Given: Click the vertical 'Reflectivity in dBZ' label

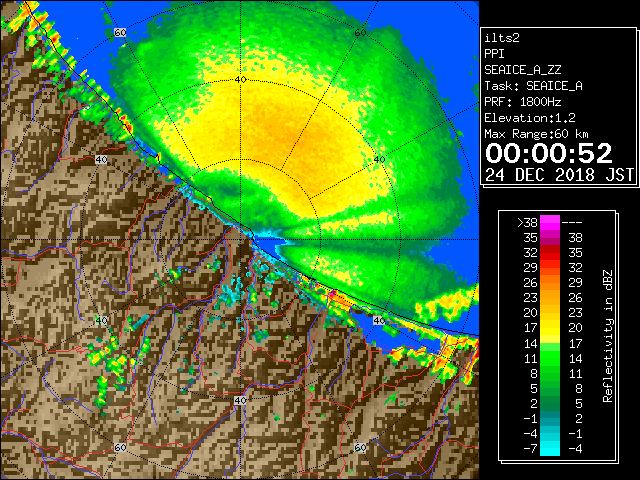Looking at the screenshot, I should point(608,336).
